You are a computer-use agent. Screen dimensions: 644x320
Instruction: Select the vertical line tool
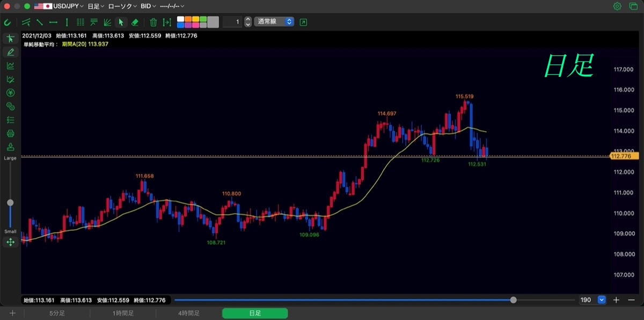click(x=67, y=22)
